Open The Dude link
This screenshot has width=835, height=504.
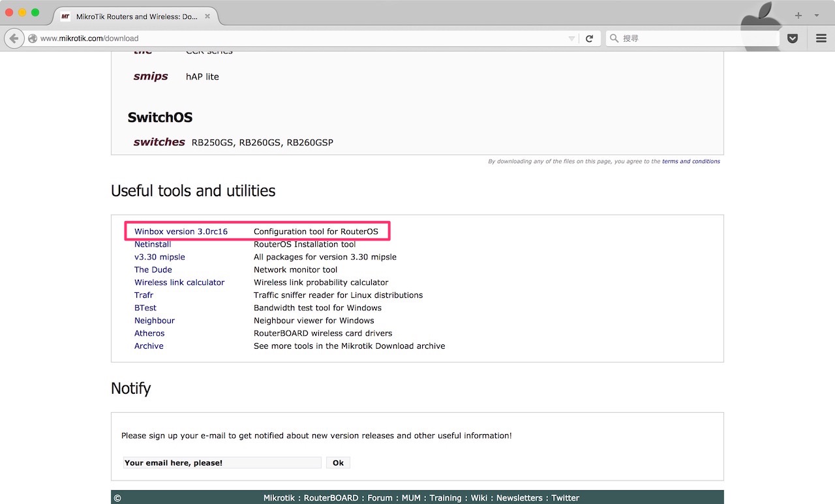click(153, 270)
